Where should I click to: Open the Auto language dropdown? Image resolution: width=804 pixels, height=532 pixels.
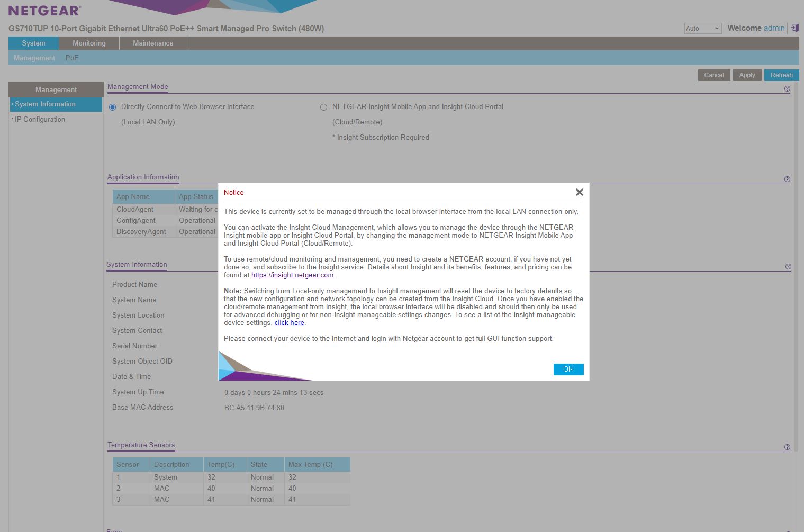(703, 29)
